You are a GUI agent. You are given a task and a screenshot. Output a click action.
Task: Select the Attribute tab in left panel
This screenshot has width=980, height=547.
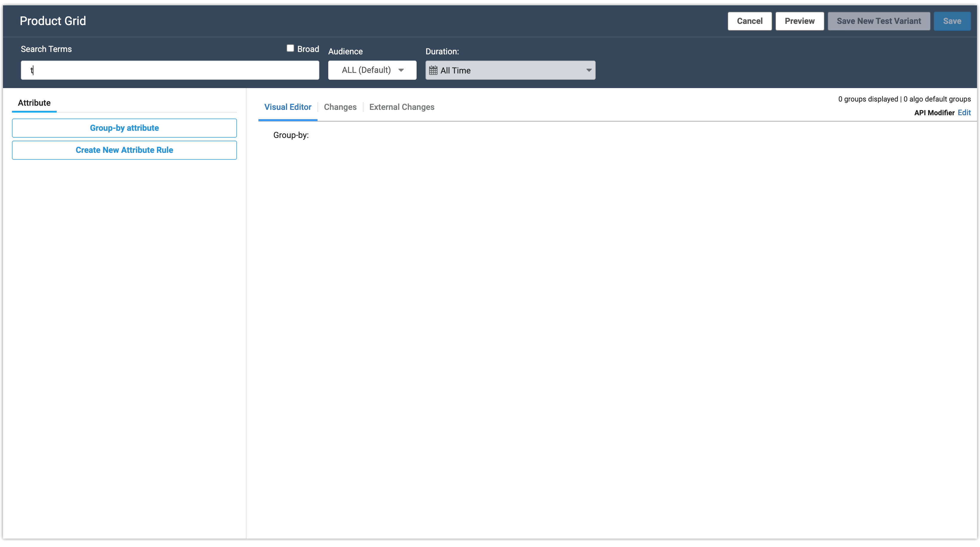pos(34,103)
